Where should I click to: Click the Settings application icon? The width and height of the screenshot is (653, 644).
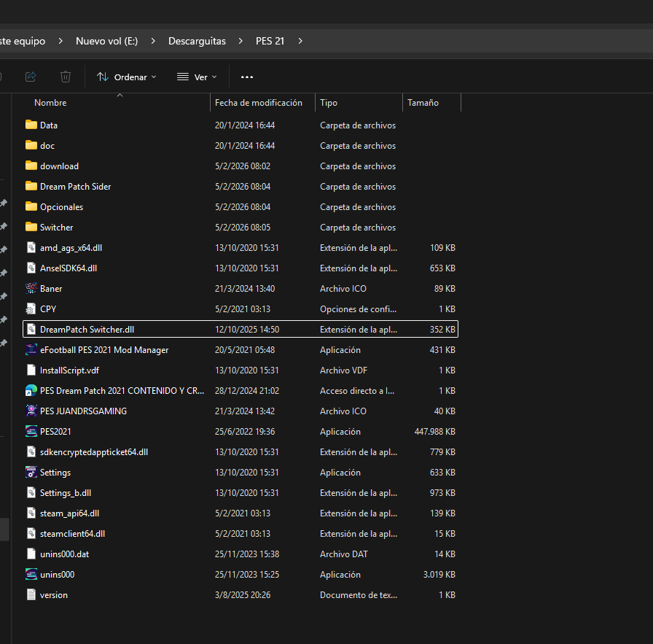[x=31, y=473]
